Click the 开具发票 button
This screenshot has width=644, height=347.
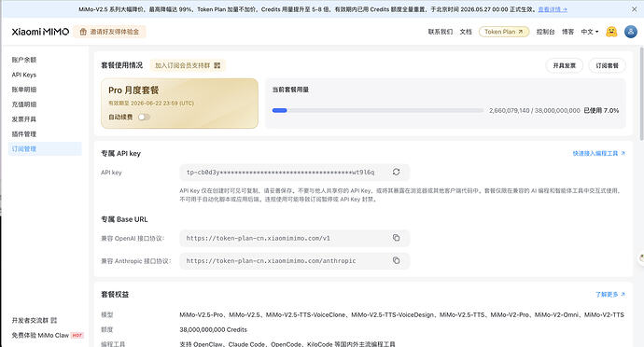coord(565,65)
